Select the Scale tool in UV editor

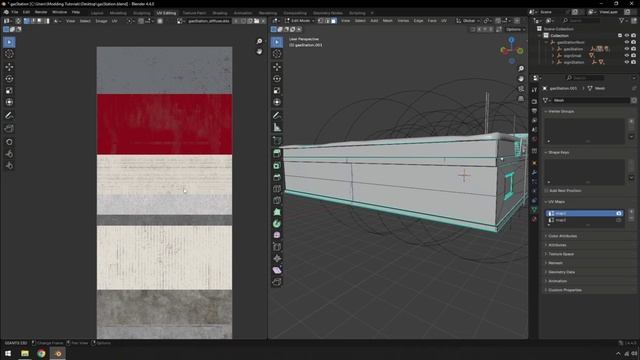[9, 91]
